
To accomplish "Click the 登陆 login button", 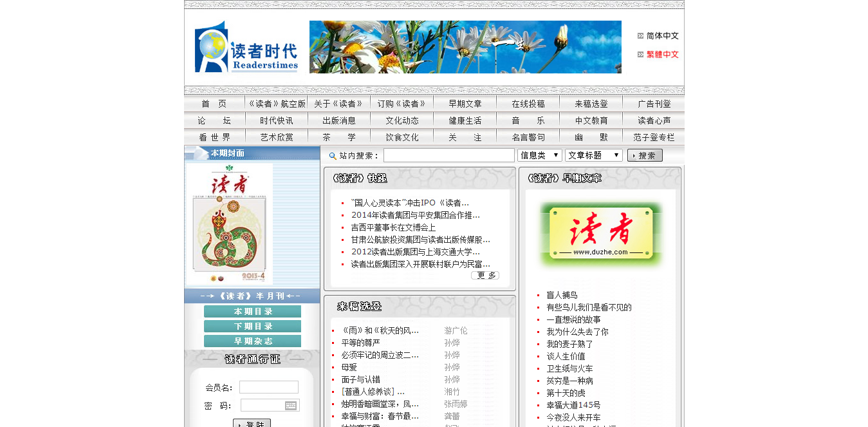I will point(252,424).
